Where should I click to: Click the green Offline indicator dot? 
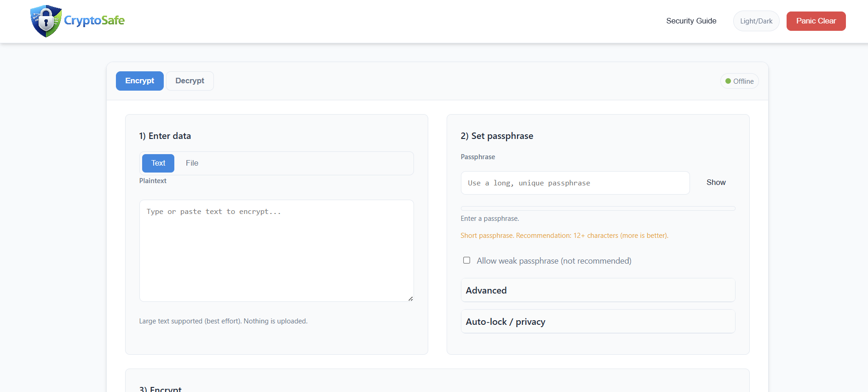click(728, 81)
